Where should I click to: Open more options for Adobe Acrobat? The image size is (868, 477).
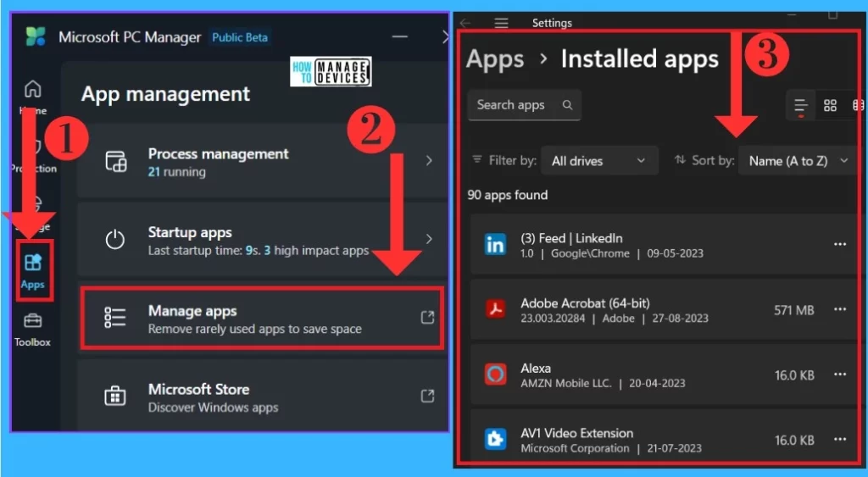840,309
